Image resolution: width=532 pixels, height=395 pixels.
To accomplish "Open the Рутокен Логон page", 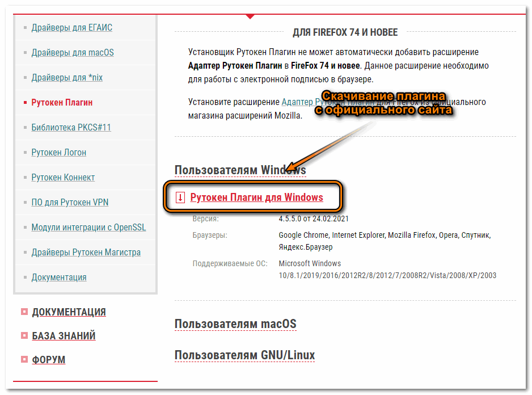I will click(x=58, y=153).
